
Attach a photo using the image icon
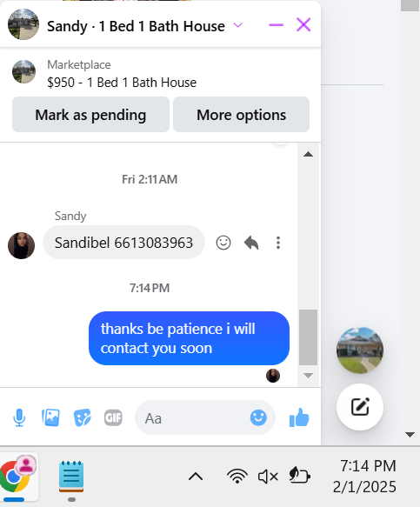point(50,417)
